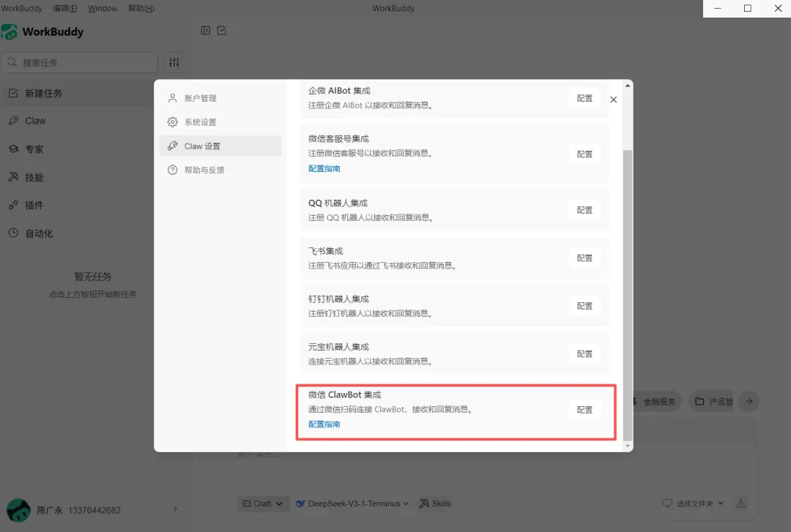The image size is (791, 532).
Task: Select 账户管理 settings tab
Action: click(220, 98)
